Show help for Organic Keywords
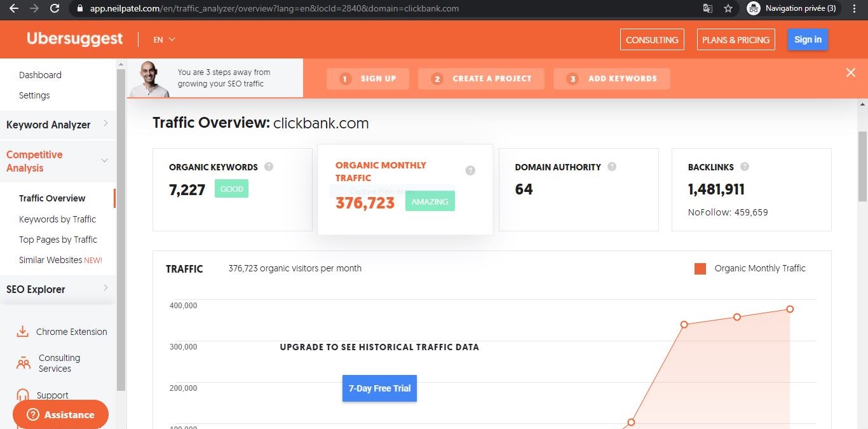Viewport: 868px width, 429px height. pos(269,167)
